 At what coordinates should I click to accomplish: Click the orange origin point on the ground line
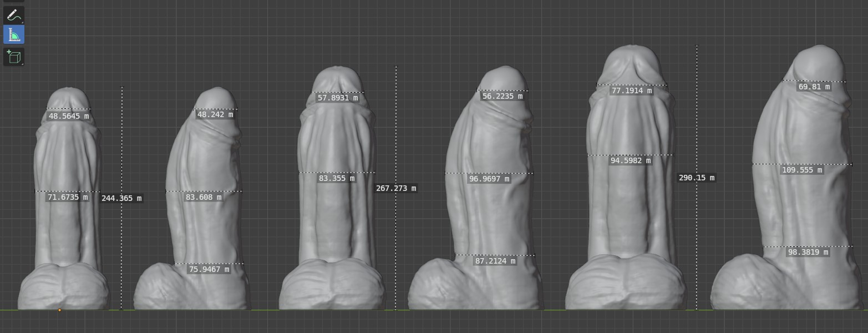59,310
